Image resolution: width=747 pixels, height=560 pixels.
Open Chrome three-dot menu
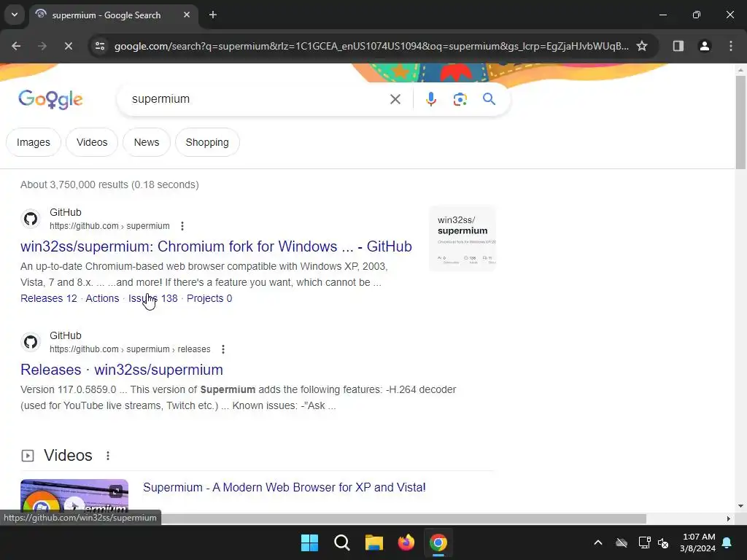pos(731,46)
